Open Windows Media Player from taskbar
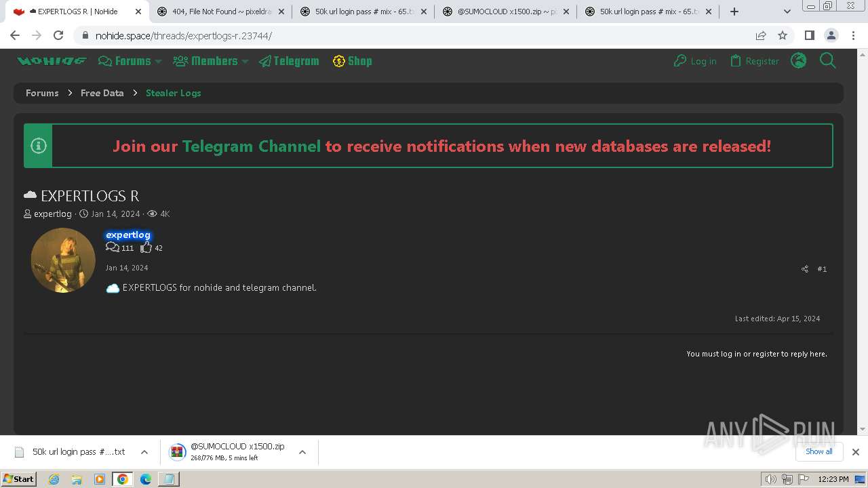868x488 pixels. 100,479
